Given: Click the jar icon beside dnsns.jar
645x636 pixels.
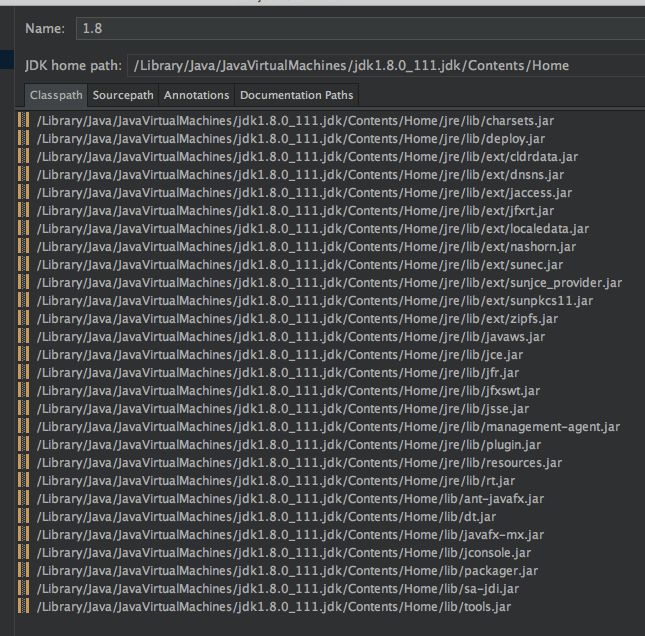Looking at the screenshot, I should click(24, 174).
